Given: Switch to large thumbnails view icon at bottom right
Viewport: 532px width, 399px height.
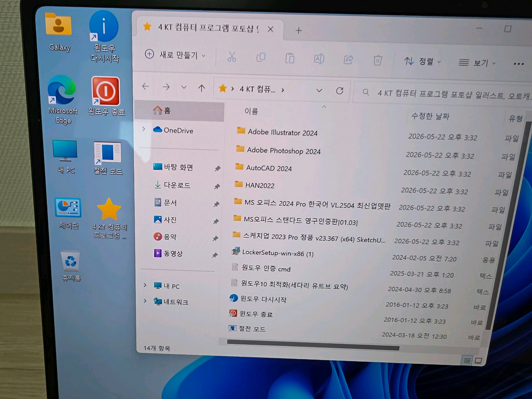Looking at the screenshot, I should [478, 361].
